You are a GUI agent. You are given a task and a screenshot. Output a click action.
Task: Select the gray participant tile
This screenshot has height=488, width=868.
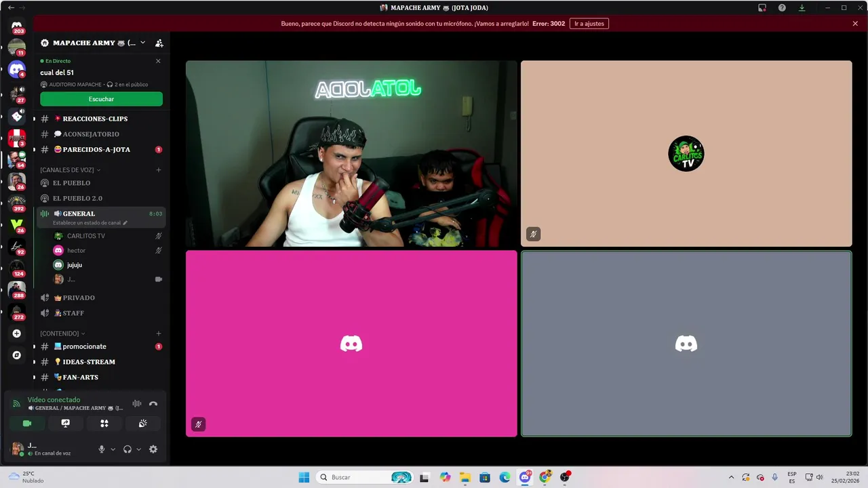pyautogui.click(x=686, y=344)
